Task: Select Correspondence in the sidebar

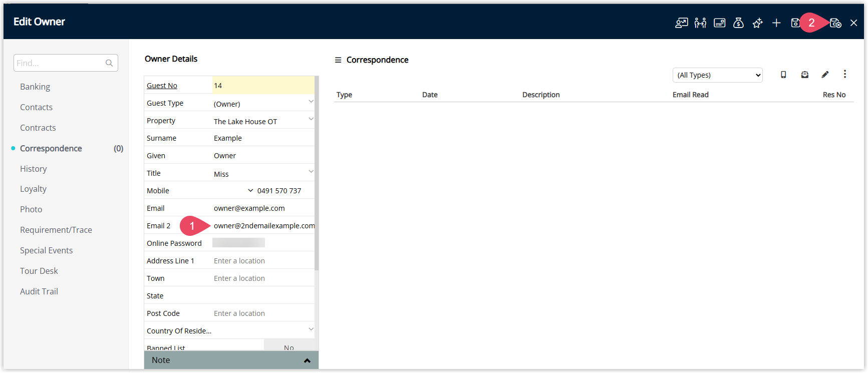Action: [x=51, y=148]
